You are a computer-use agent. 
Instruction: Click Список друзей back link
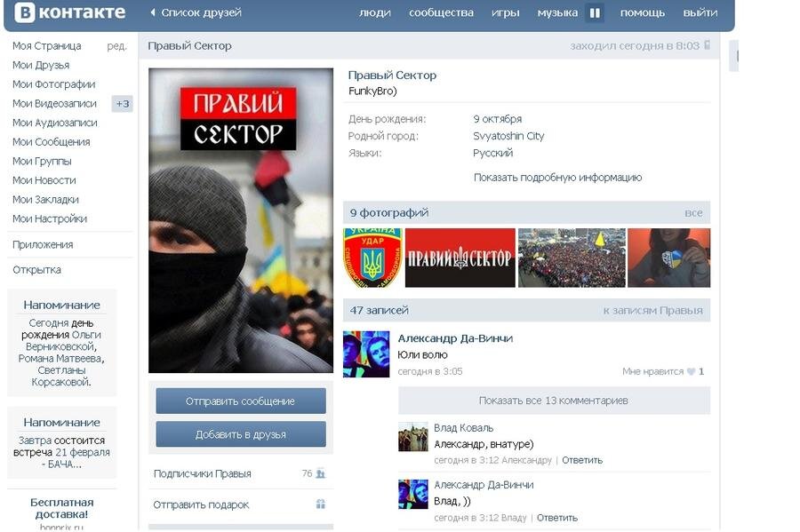201,12
